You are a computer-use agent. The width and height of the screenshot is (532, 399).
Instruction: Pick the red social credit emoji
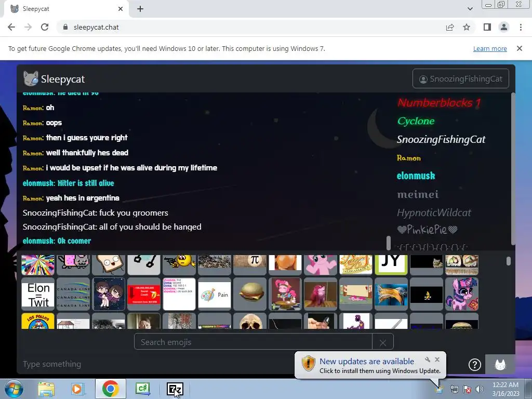tap(144, 294)
